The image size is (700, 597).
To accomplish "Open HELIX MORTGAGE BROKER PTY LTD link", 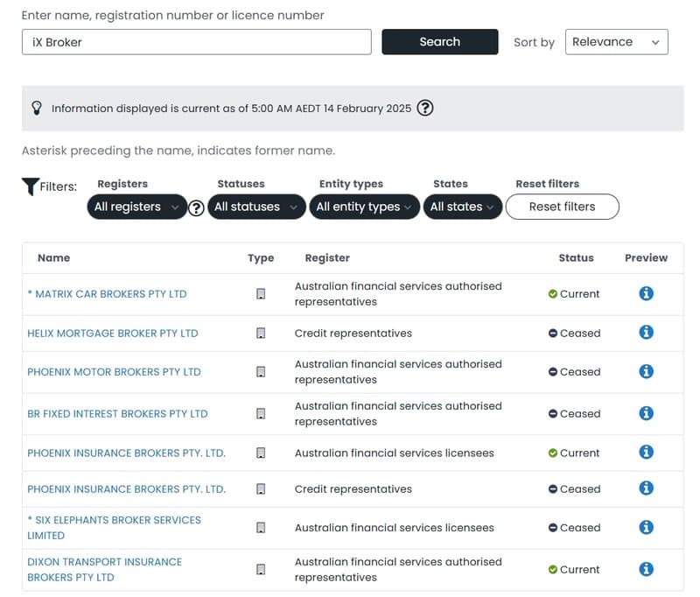I will point(113,334).
